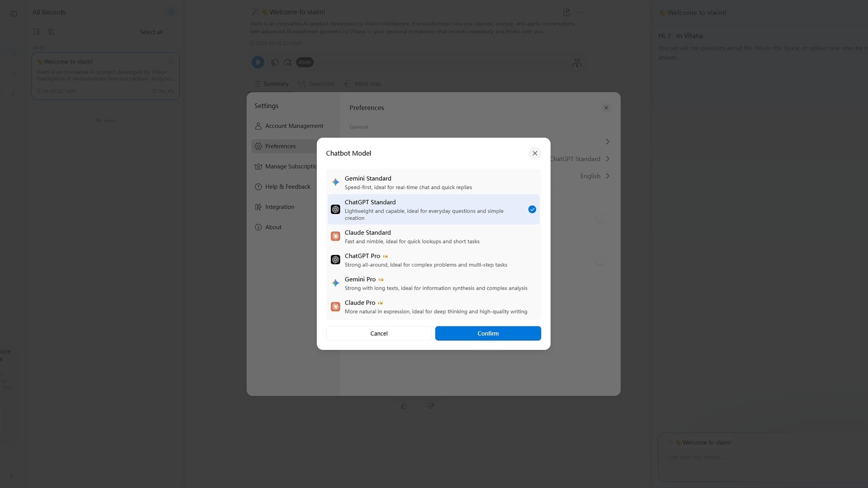Viewport: 868px width, 488px height.
Task: Select the ChatGPT Standard model option
Action: (433, 210)
